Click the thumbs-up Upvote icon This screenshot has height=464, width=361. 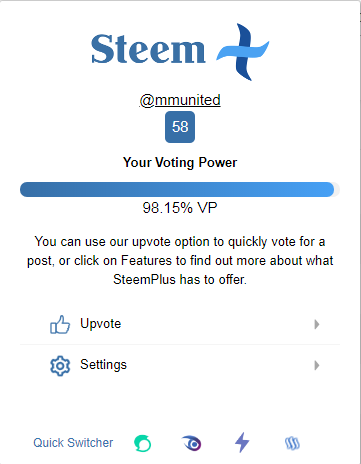click(x=60, y=324)
